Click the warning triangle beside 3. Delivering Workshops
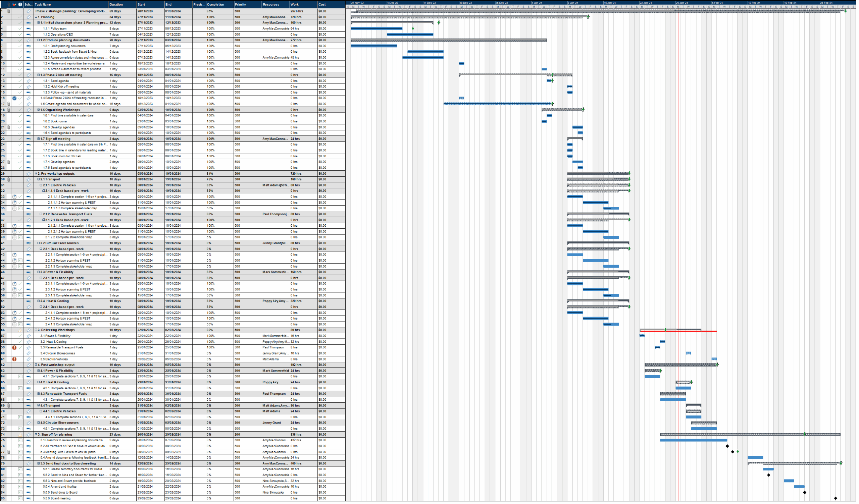 click(x=20, y=331)
